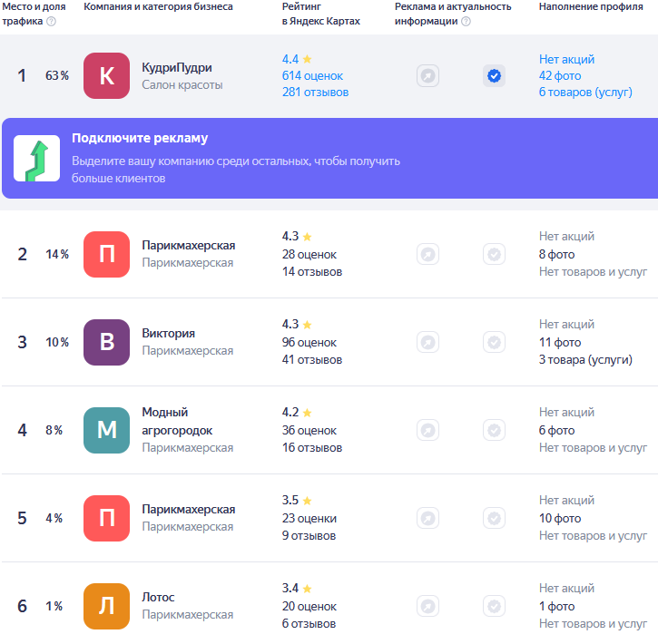
Task: Click the blue verified checkmark for КудриПудри
Action: coord(494,76)
